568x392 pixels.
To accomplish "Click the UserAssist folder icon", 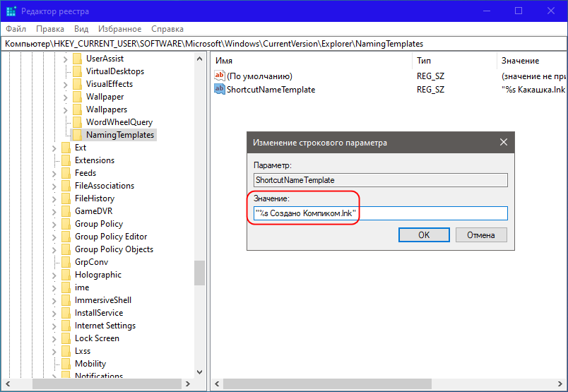I will [77, 59].
